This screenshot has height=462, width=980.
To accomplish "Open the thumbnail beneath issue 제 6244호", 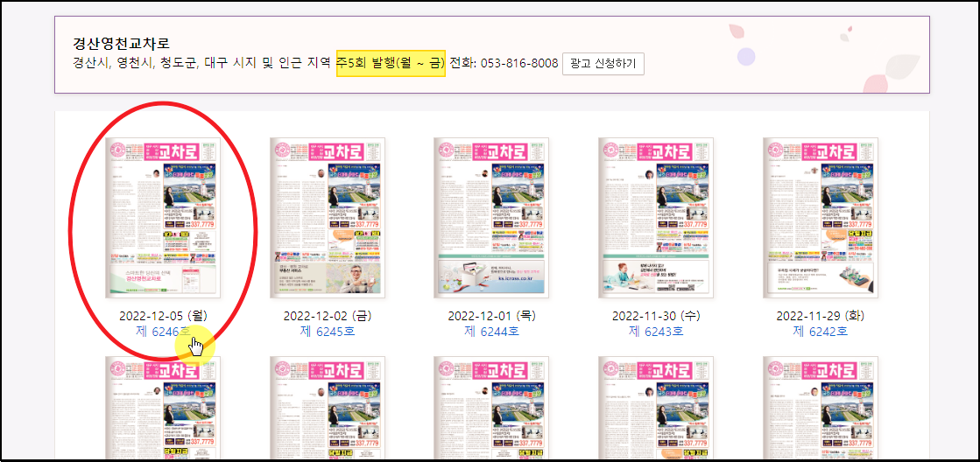I will pos(491,409).
